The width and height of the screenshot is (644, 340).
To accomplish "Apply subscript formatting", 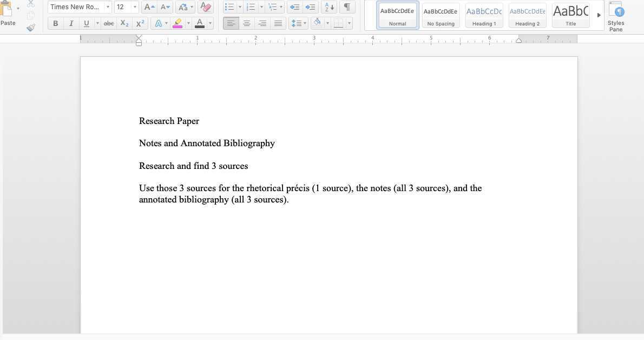I will tap(124, 23).
